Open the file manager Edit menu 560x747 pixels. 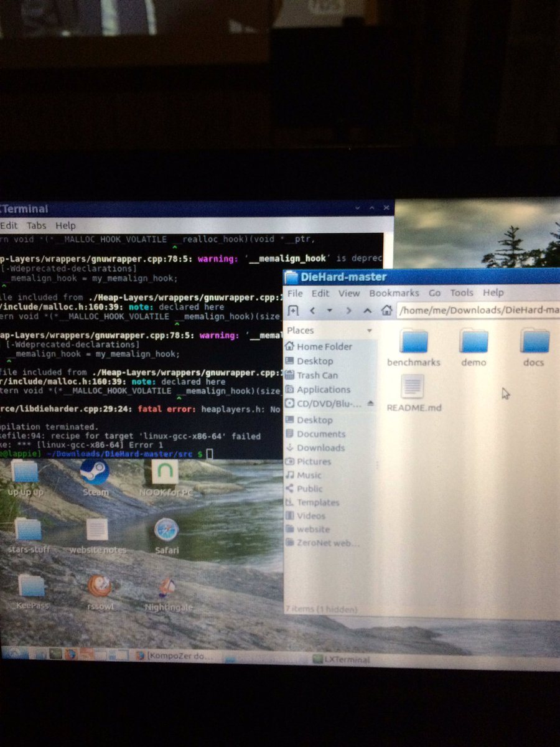click(x=320, y=293)
